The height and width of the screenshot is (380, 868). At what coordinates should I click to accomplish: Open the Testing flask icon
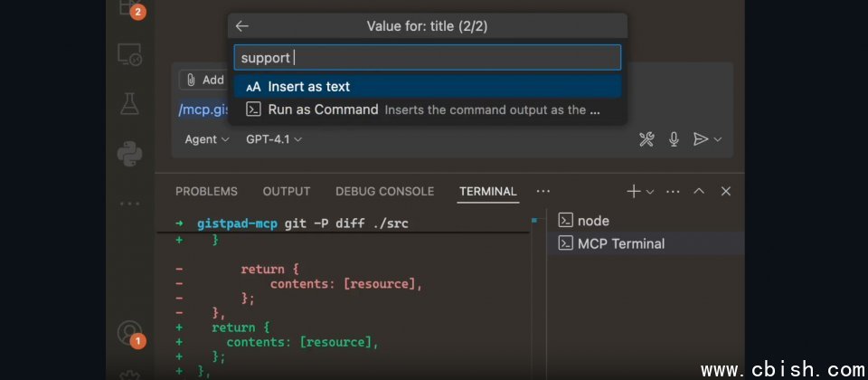click(x=130, y=104)
